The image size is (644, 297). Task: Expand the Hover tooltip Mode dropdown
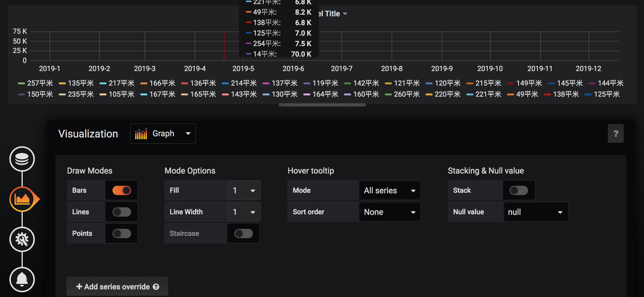click(390, 190)
